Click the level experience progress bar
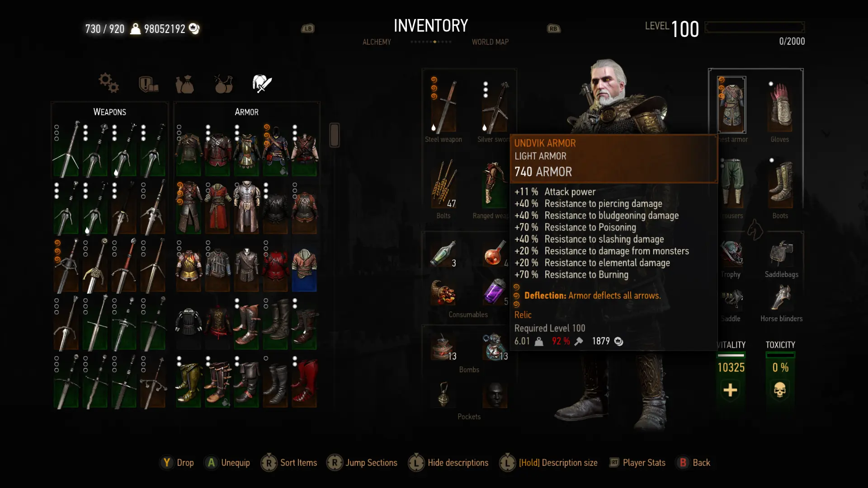868x488 pixels. pos(755,27)
